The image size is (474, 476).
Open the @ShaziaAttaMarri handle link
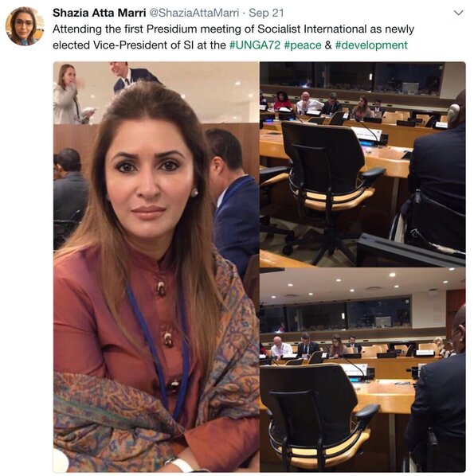pos(194,13)
